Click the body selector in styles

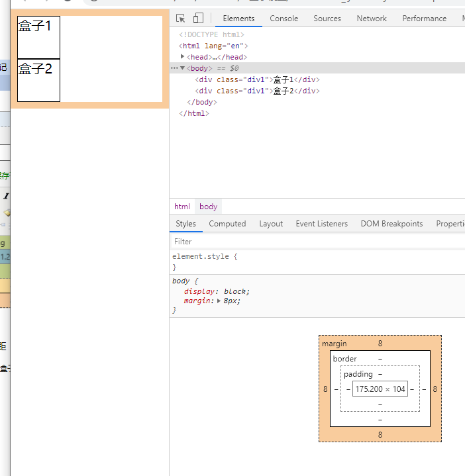click(x=181, y=281)
